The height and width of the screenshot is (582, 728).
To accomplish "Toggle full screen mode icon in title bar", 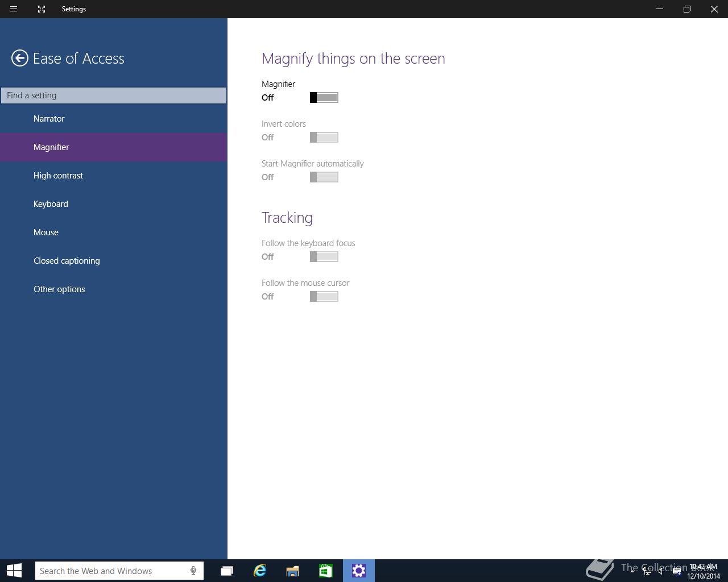I will [x=42, y=9].
